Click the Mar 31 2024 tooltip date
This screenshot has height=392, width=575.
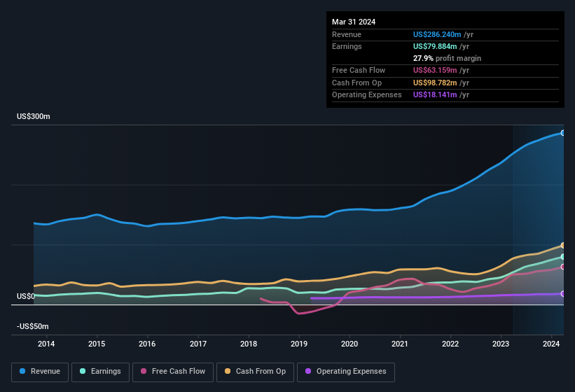coord(354,22)
